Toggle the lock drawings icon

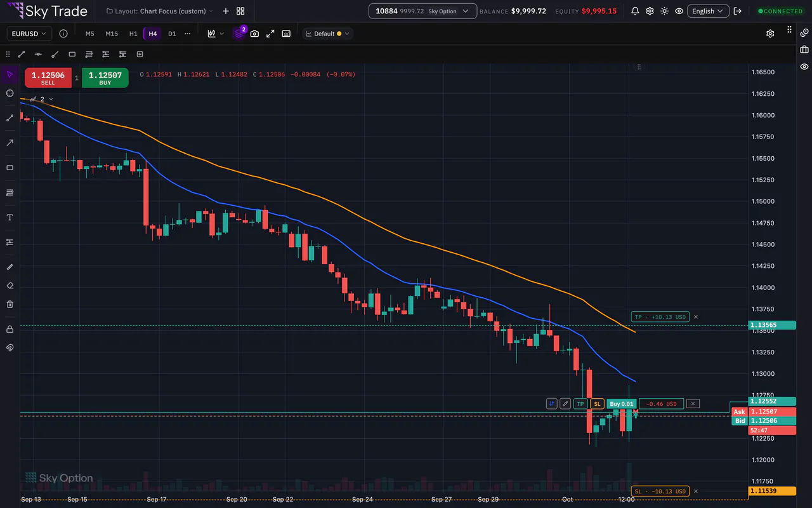click(x=10, y=329)
